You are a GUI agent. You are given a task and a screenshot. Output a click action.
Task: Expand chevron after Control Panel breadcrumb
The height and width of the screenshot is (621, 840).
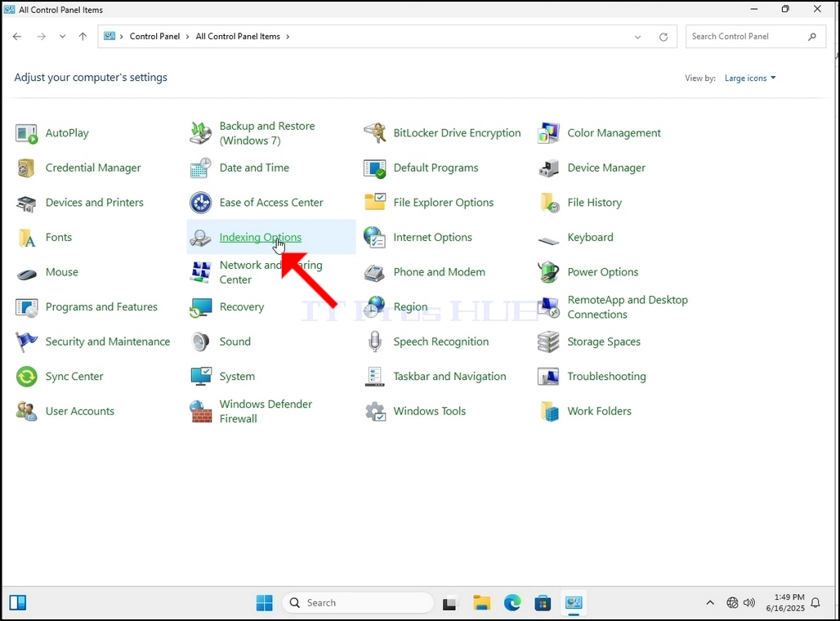tap(187, 37)
